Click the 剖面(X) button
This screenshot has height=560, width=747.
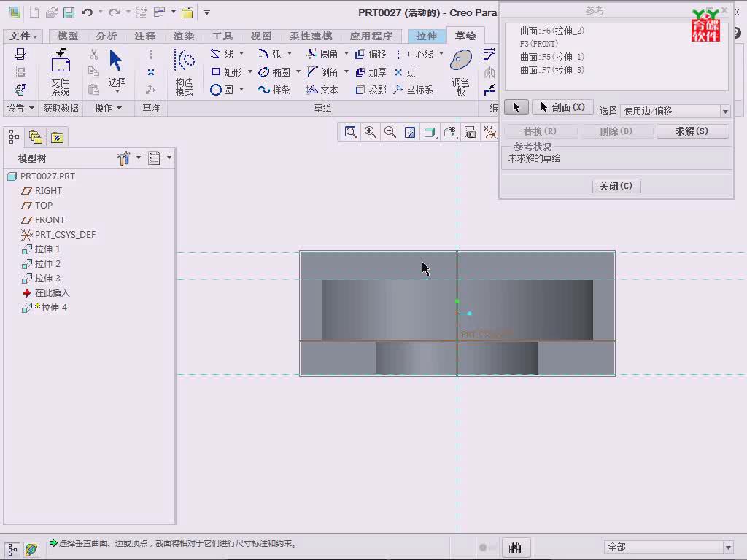coord(562,108)
